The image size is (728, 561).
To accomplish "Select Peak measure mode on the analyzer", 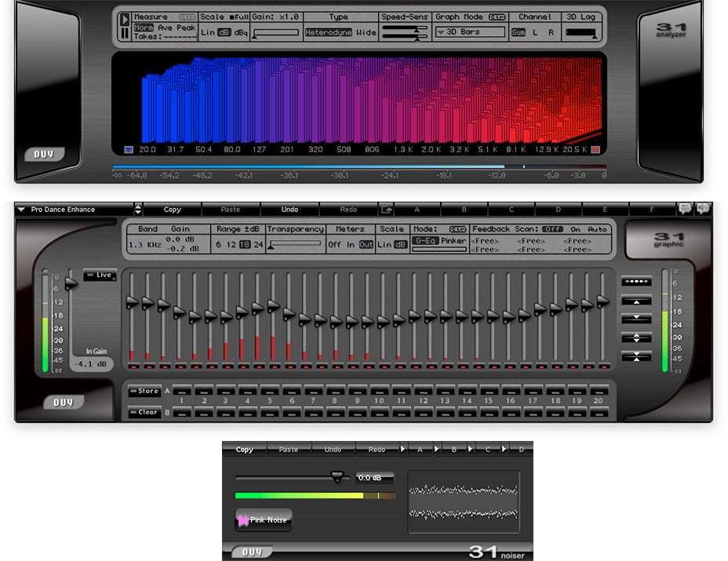I will click(x=186, y=29).
